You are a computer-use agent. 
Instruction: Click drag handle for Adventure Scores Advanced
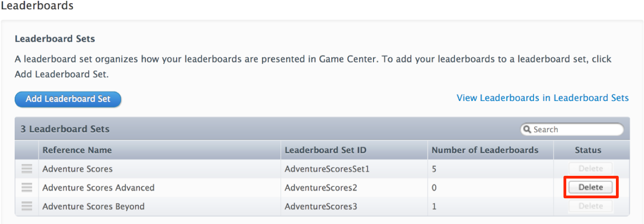tap(27, 188)
